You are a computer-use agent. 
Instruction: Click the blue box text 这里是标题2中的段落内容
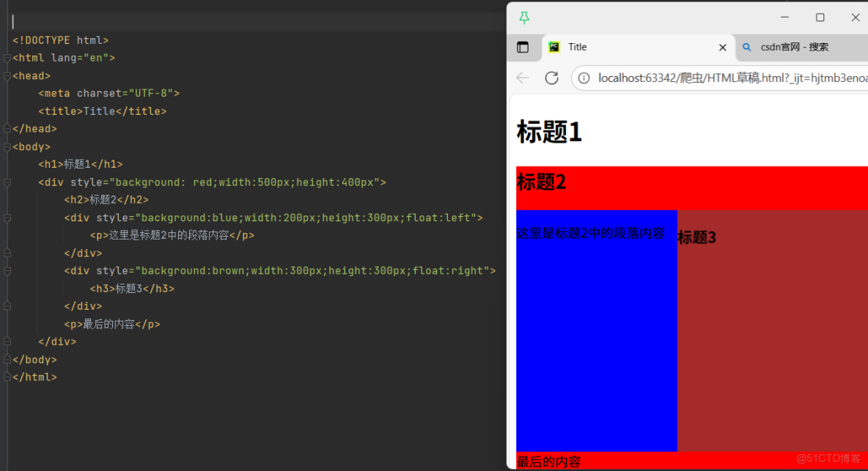pyautogui.click(x=589, y=232)
